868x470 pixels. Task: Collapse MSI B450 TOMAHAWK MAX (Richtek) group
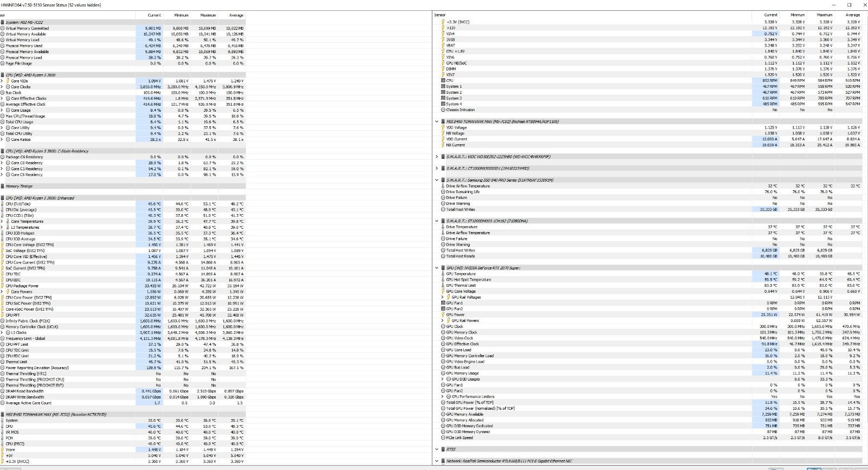tap(437, 121)
